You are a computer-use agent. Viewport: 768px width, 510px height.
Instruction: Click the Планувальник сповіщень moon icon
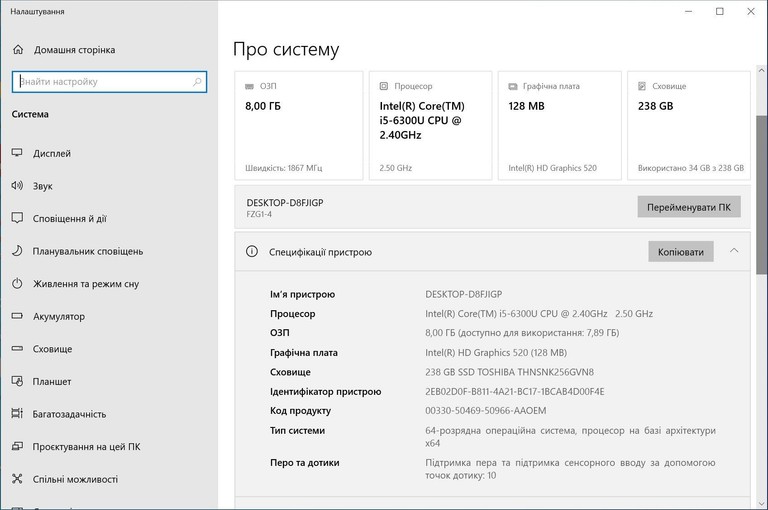click(17, 251)
